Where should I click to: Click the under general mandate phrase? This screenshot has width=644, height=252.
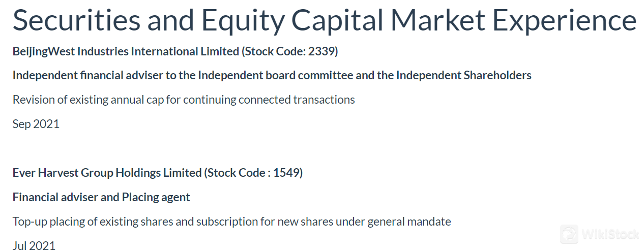click(x=401, y=222)
